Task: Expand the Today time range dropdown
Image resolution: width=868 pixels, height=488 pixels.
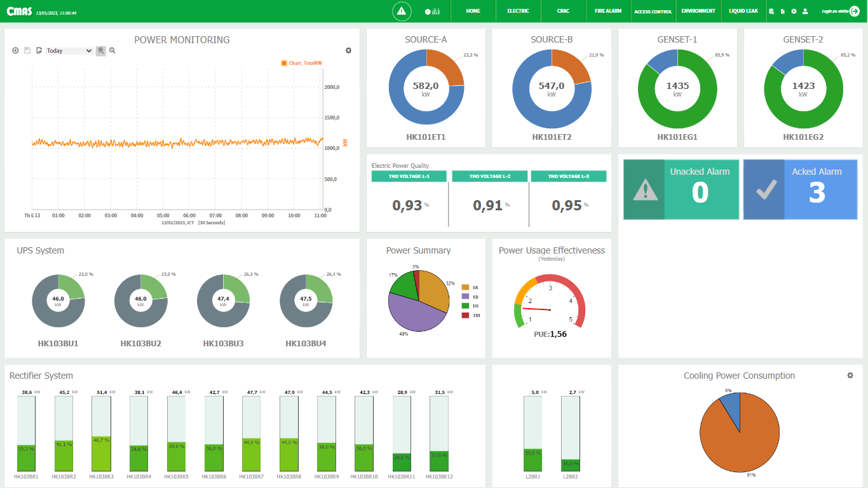Action: [x=69, y=51]
